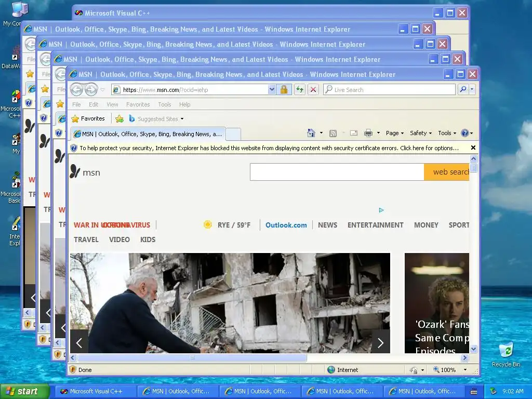Image resolution: width=532 pixels, height=399 pixels.
Task: Open the Page dropdown menu
Action: (x=395, y=133)
